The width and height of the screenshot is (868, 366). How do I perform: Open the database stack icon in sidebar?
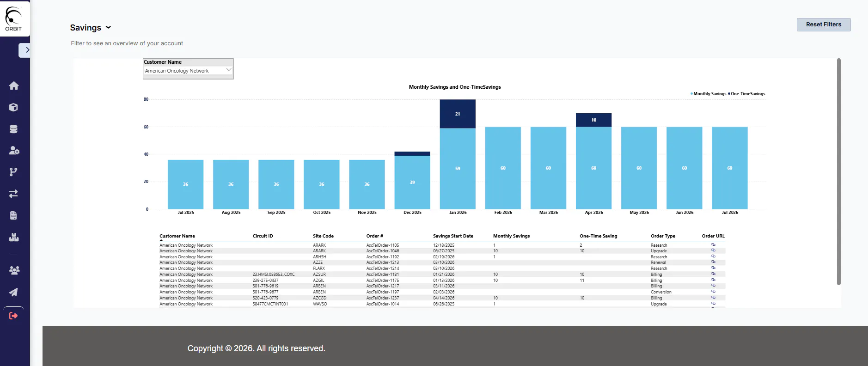click(x=14, y=129)
